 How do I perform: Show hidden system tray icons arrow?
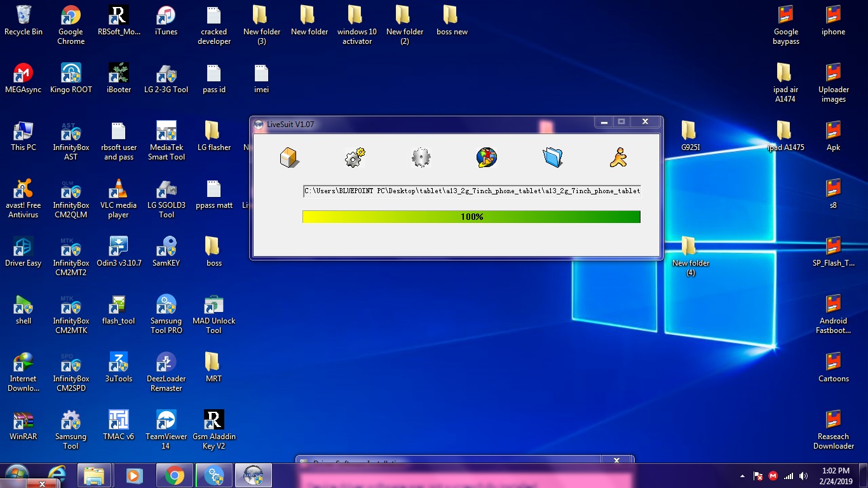tap(742, 476)
